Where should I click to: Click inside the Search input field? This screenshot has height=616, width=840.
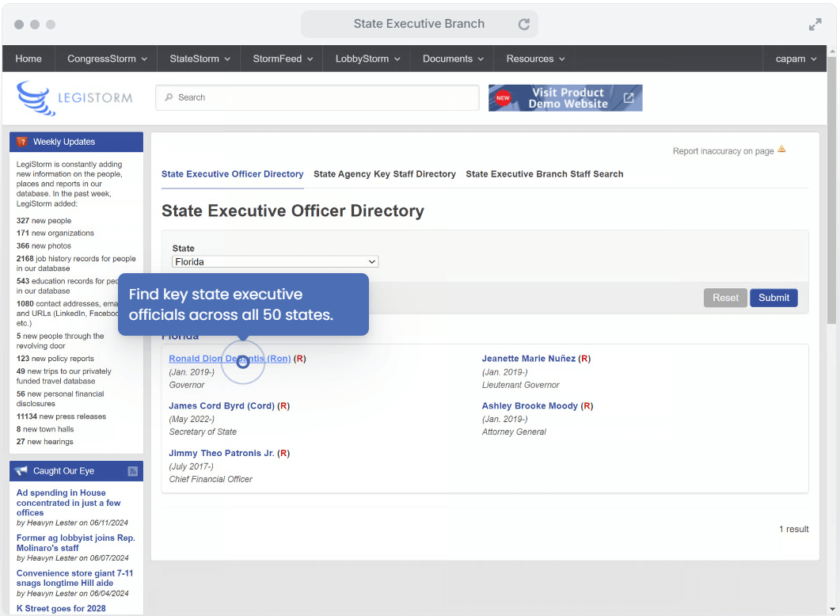pos(317,97)
